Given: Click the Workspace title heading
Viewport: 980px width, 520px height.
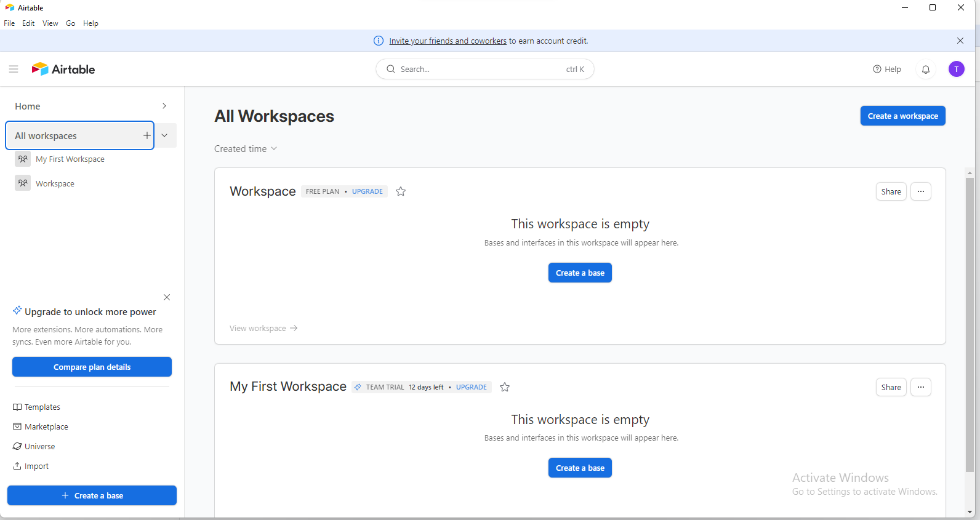Looking at the screenshot, I should pyautogui.click(x=263, y=191).
